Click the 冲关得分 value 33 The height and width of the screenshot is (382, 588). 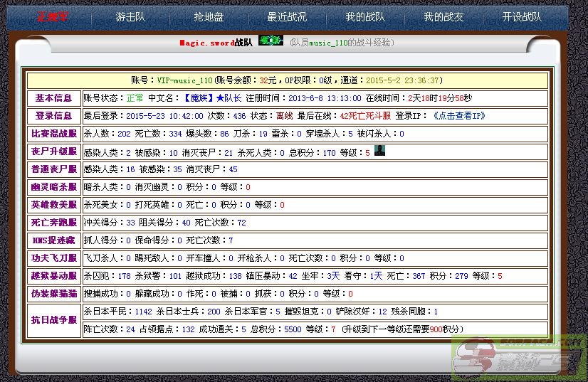130,223
